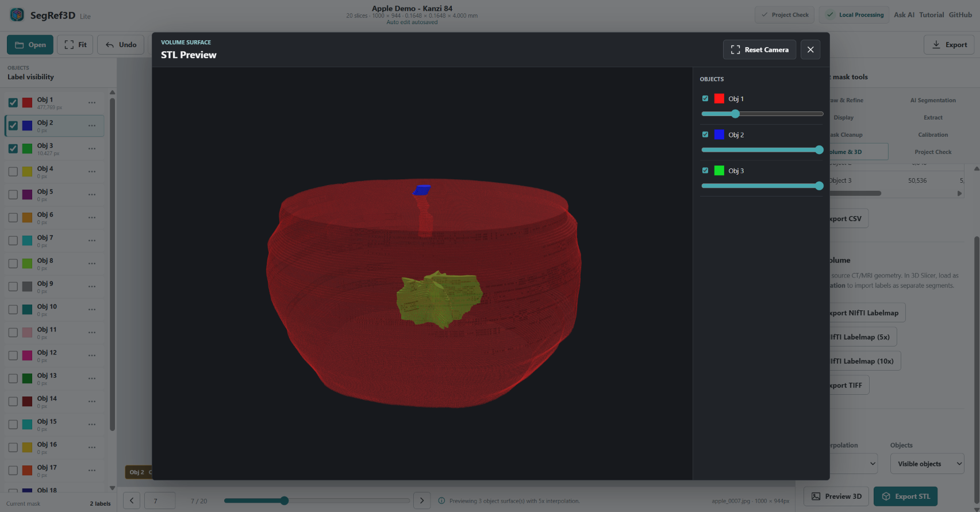Click the SegRef3D logo icon
This screenshot has width=980, height=512.
17,15
